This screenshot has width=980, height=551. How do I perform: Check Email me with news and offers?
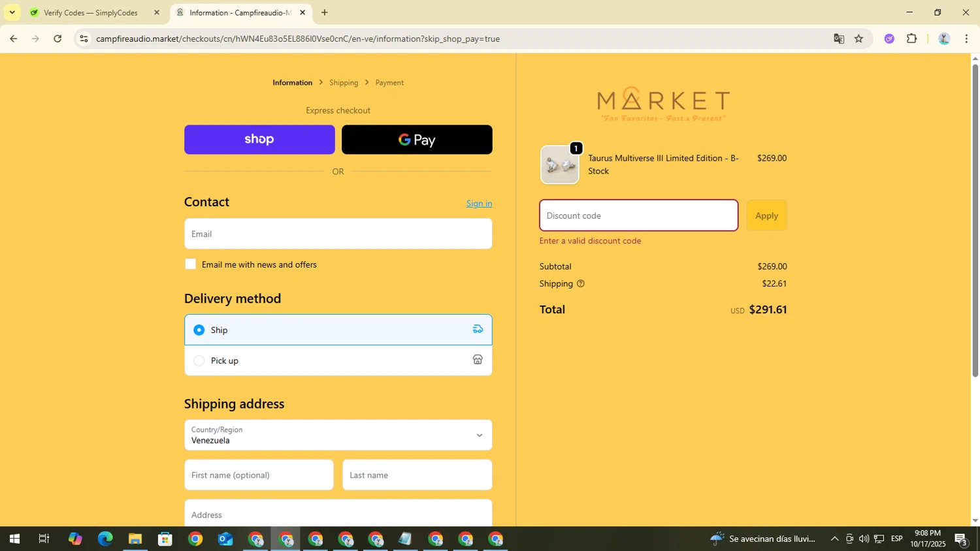[x=190, y=264]
